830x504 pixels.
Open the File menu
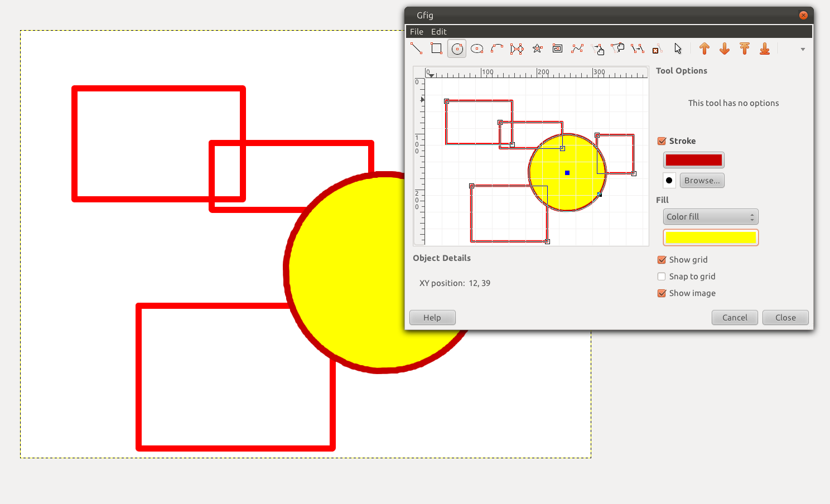click(416, 31)
